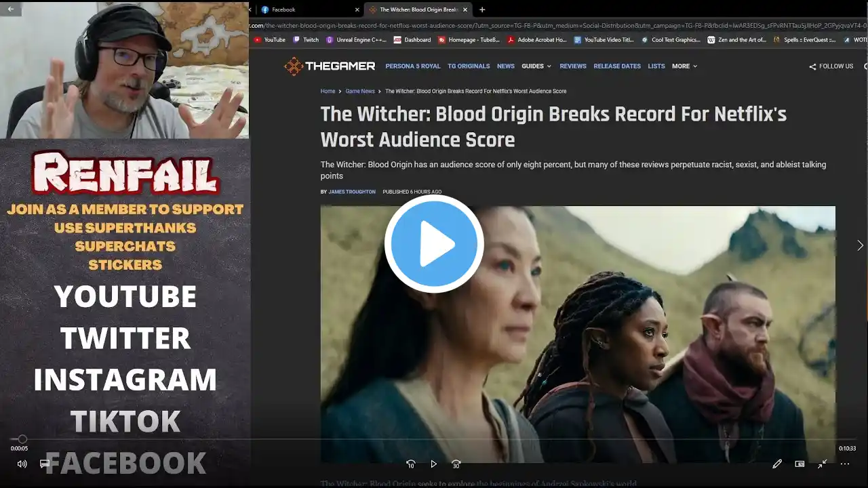Click the Follow Us share button

point(831,66)
